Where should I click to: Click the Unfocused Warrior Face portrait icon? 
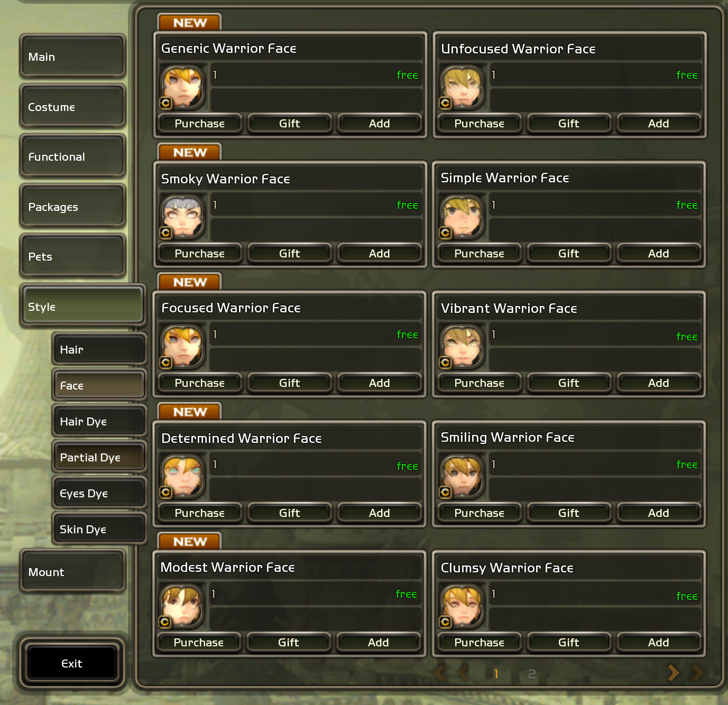point(462,87)
